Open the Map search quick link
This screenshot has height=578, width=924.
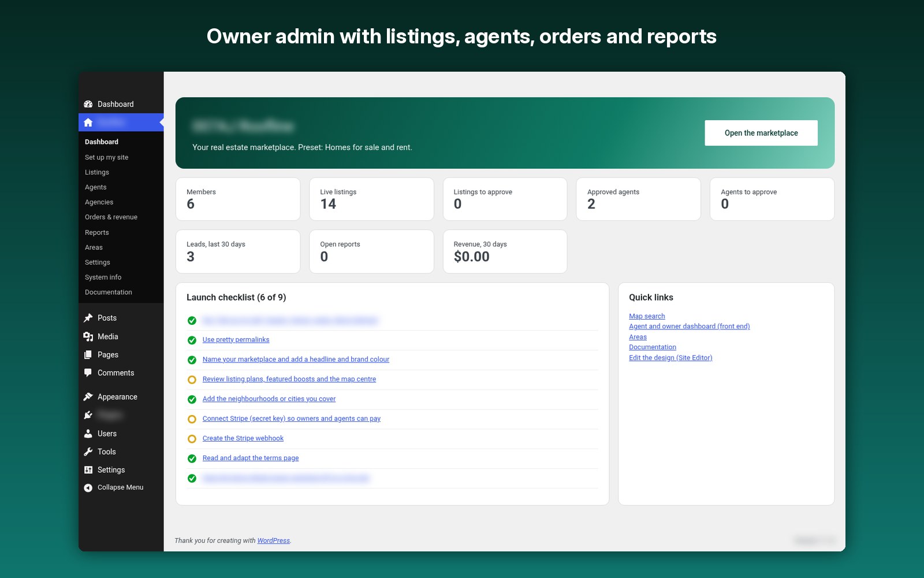click(647, 316)
